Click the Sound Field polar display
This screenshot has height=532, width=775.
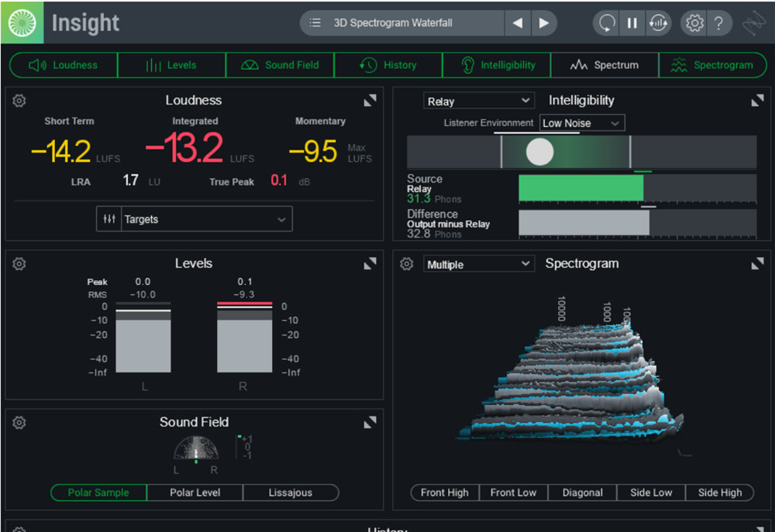[196, 448]
